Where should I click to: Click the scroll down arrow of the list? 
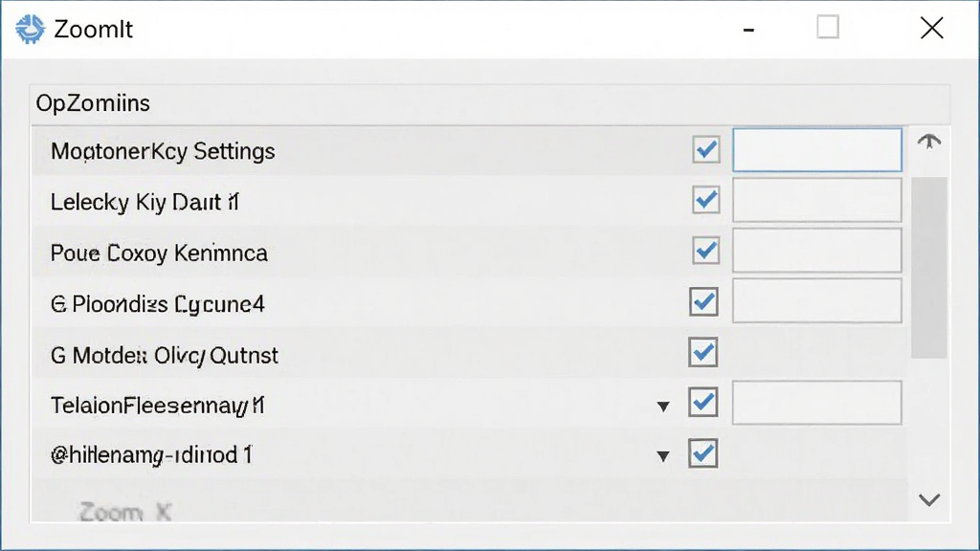(x=929, y=499)
